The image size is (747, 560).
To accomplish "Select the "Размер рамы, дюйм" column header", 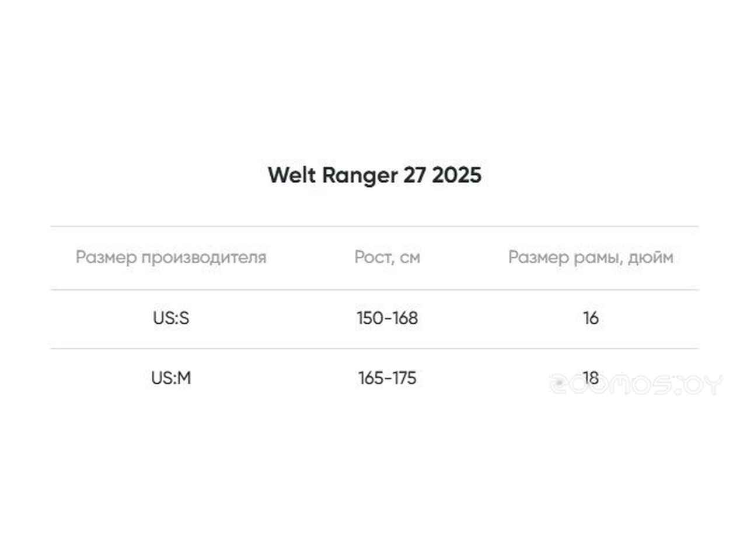I will pos(590,257).
